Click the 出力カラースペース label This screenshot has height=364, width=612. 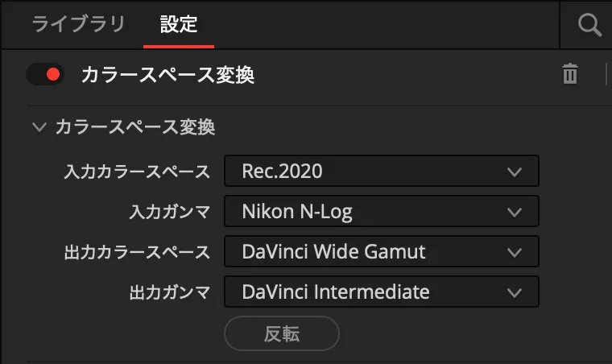[x=137, y=252]
